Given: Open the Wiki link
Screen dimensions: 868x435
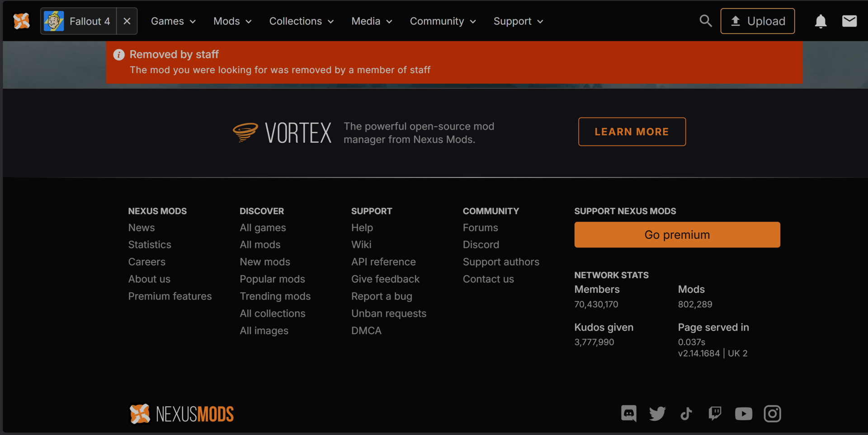Looking at the screenshot, I should click(x=361, y=245).
